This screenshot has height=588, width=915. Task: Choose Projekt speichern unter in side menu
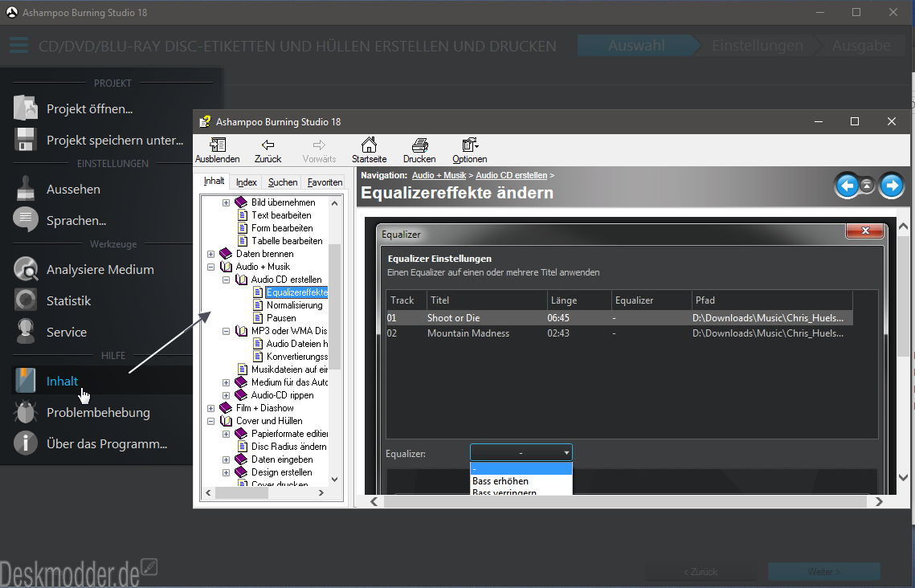[115, 140]
